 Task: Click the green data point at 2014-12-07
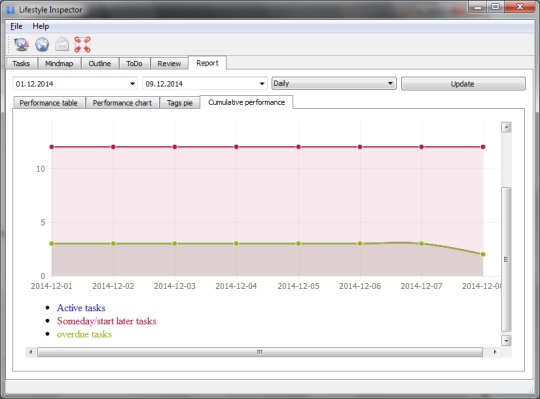pyautogui.click(x=421, y=243)
